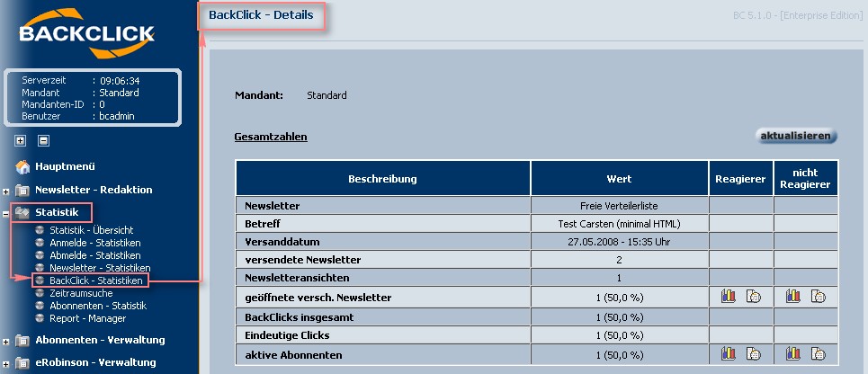Image resolution: width=868 pixels, height=374 pixels.
Task: Click bullet icon beside Anmelde - Statistiken
Action: 39,243
